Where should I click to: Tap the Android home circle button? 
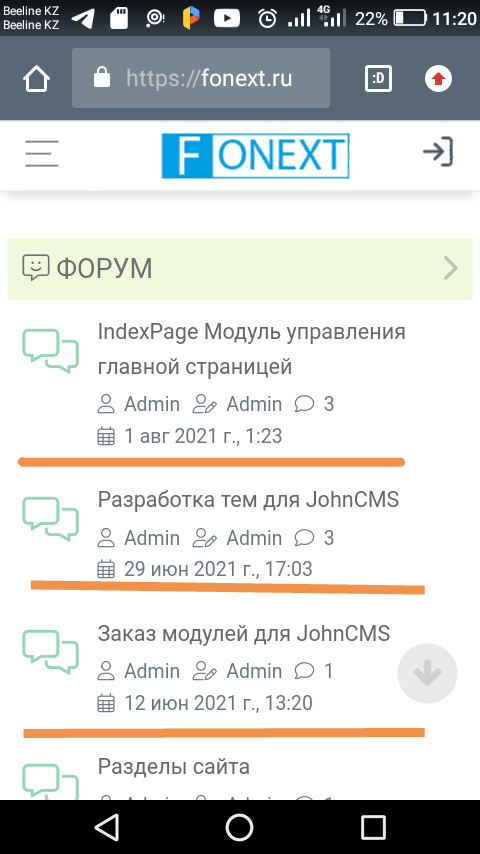(240, 828)
